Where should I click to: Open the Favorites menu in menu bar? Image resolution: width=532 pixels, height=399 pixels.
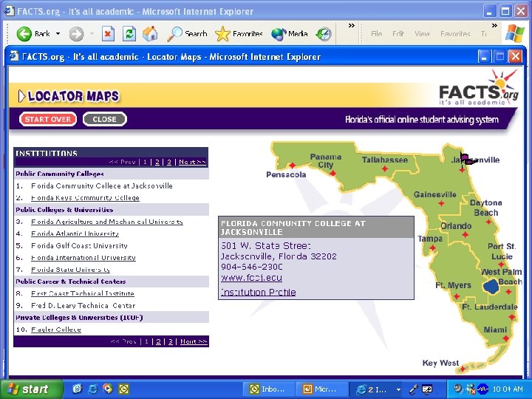click(455, 34)
